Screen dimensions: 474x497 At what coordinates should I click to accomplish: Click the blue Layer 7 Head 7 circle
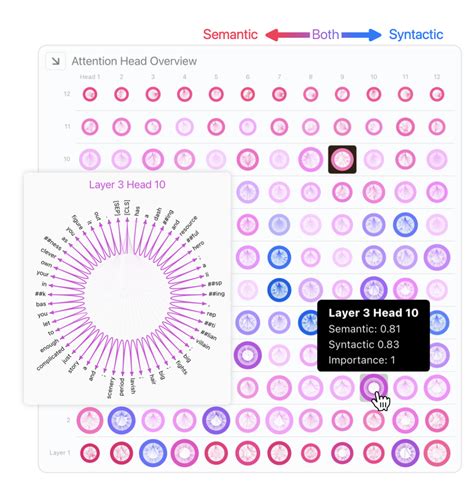279,257
